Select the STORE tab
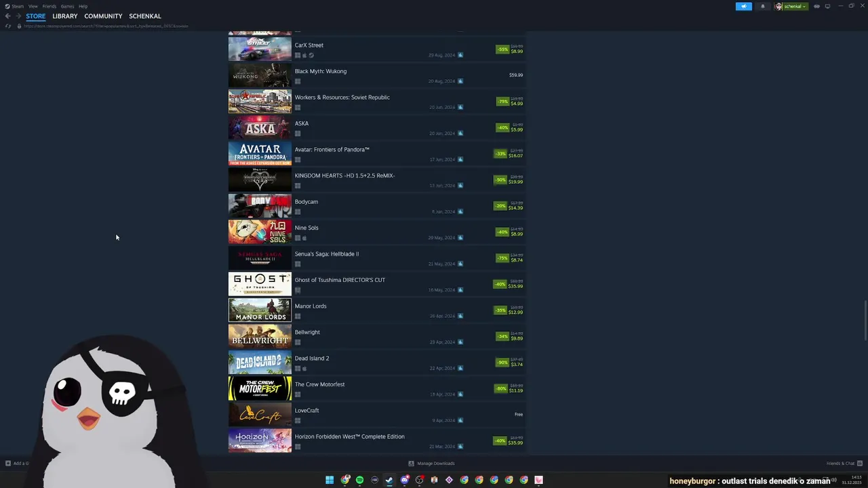 36,16
